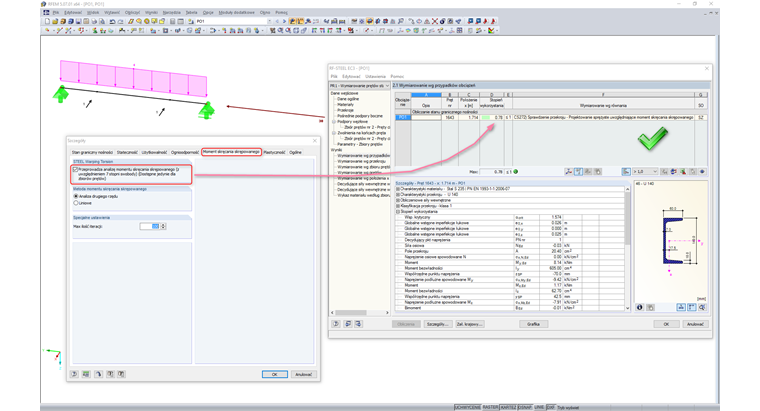Switch to Stateczność tab
The height and width of the screenshot is (411, 760).
[x=127, y=152]
